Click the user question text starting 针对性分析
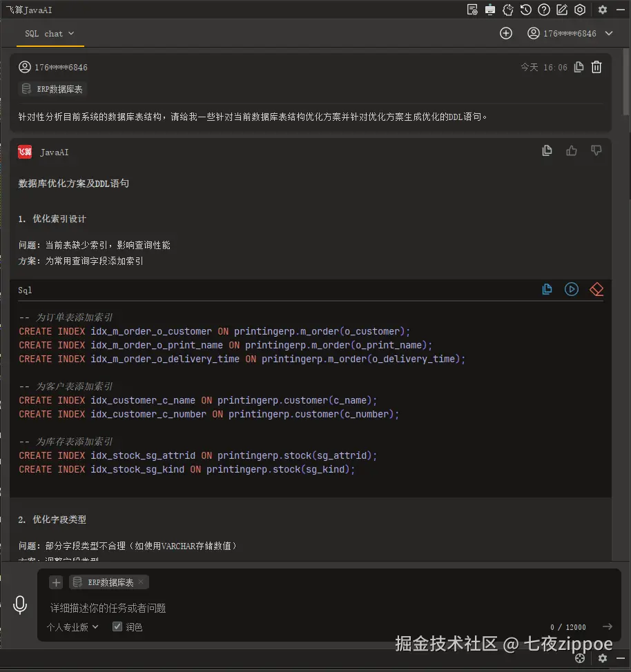The image size is (631, 672). coord(253,117)
